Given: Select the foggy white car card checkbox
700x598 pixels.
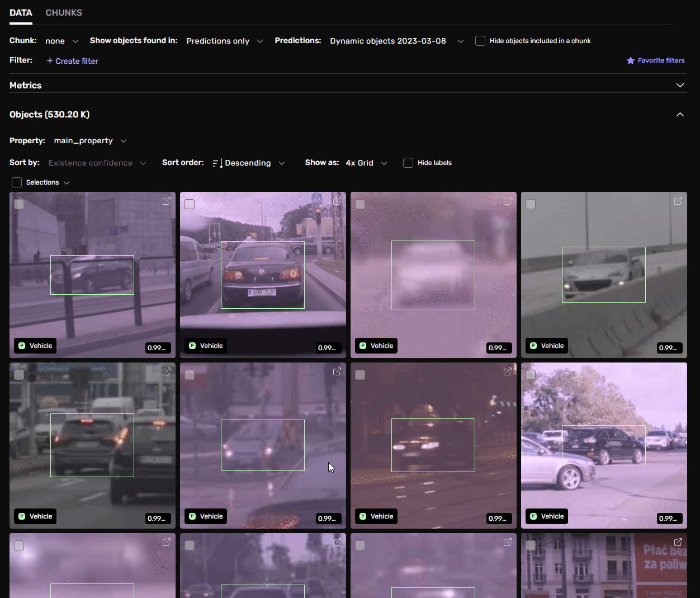Looking at the screenshot, I should coord(360,204).
